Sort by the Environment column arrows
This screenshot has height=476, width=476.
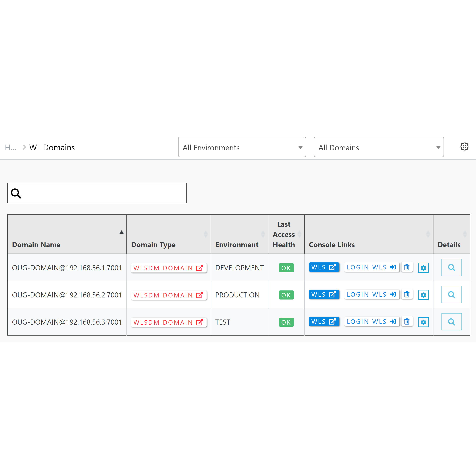point(263,234)
